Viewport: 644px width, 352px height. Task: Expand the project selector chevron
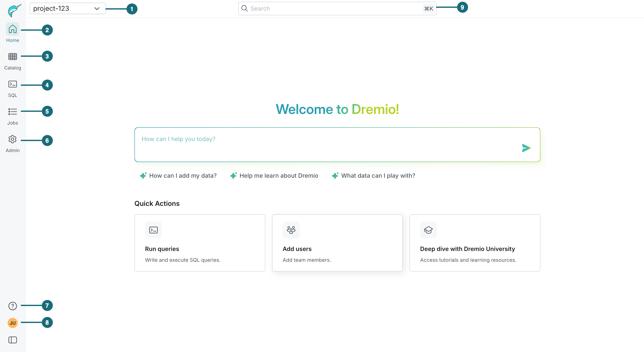click(97, 8)
